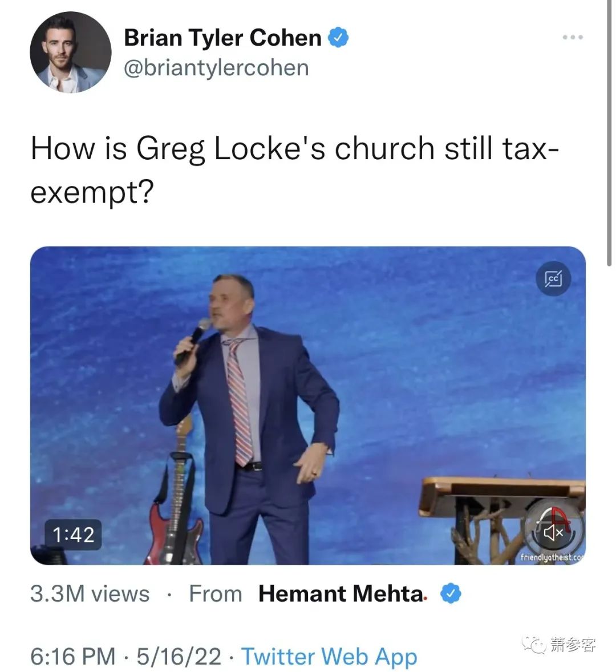Click the podium in the video frame
Viewport: 616px width, 672px height.
point(501,520)
